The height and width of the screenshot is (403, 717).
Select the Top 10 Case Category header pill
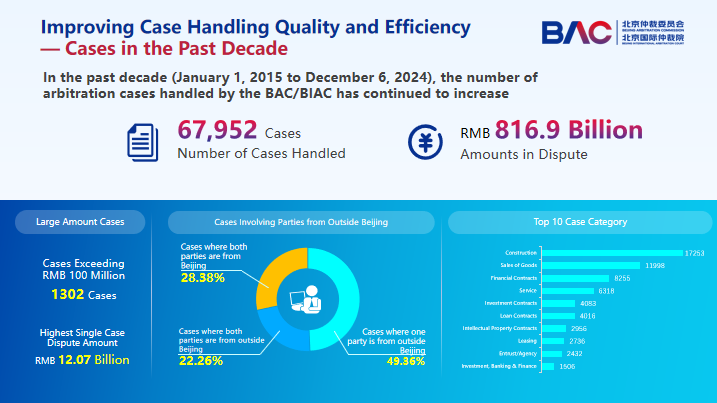(580, 222)
